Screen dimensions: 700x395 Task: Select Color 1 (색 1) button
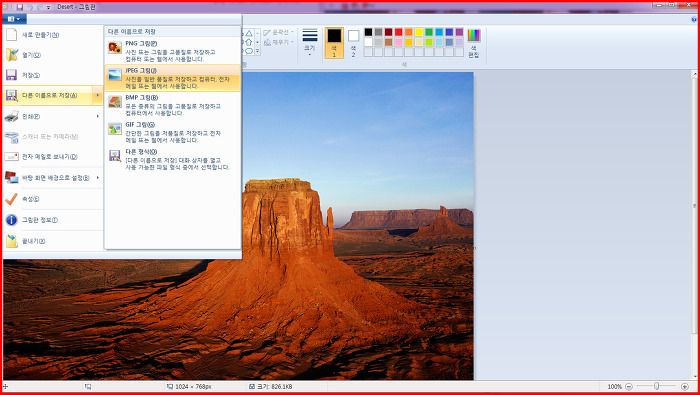coord(334,43)
